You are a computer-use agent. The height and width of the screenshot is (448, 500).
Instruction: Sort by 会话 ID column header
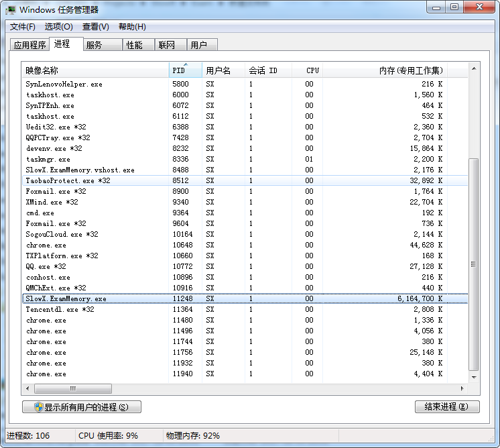click(x=268, y=70)
